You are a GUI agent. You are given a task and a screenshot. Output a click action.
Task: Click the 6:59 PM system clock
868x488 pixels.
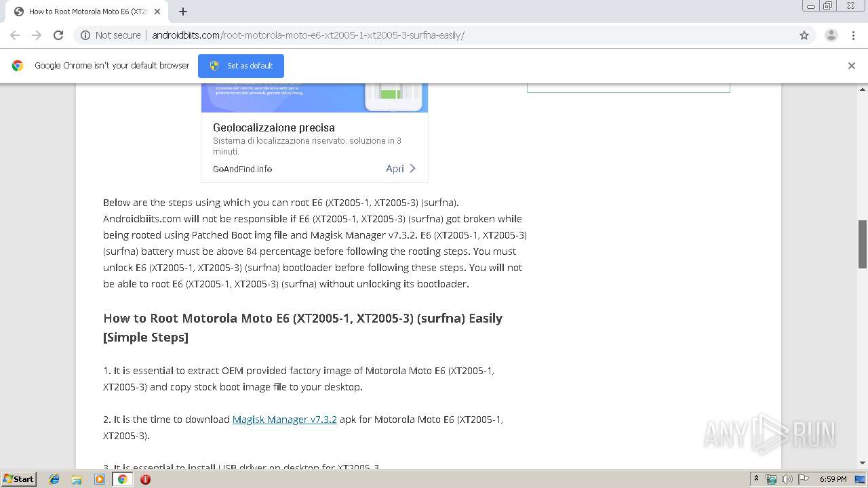[x=833, y=479]
